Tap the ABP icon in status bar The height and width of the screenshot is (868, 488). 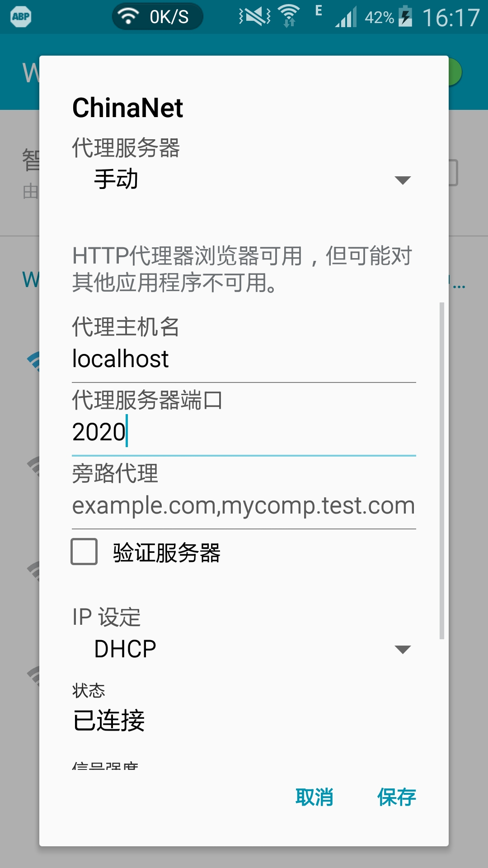tap(21, 17)
